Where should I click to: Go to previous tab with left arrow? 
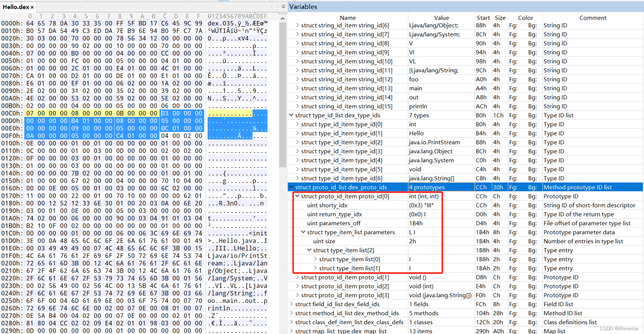272,7
